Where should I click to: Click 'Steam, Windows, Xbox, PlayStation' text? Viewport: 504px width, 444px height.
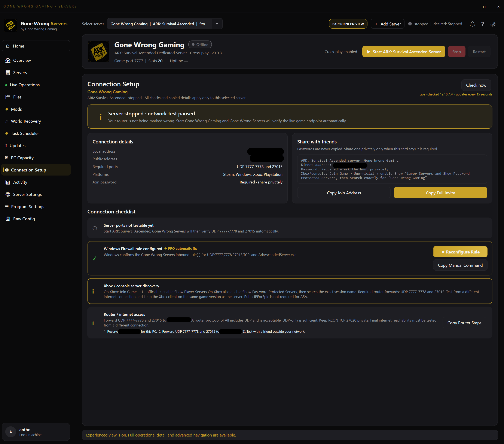click(253, 174)
